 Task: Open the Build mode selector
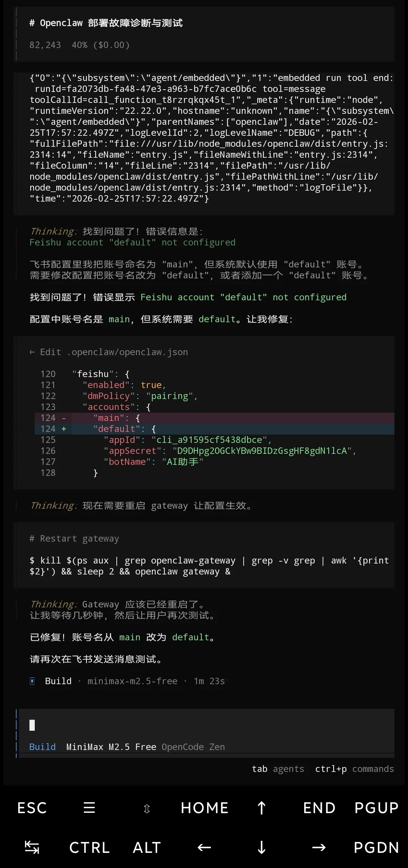click(x=42, y=747)
